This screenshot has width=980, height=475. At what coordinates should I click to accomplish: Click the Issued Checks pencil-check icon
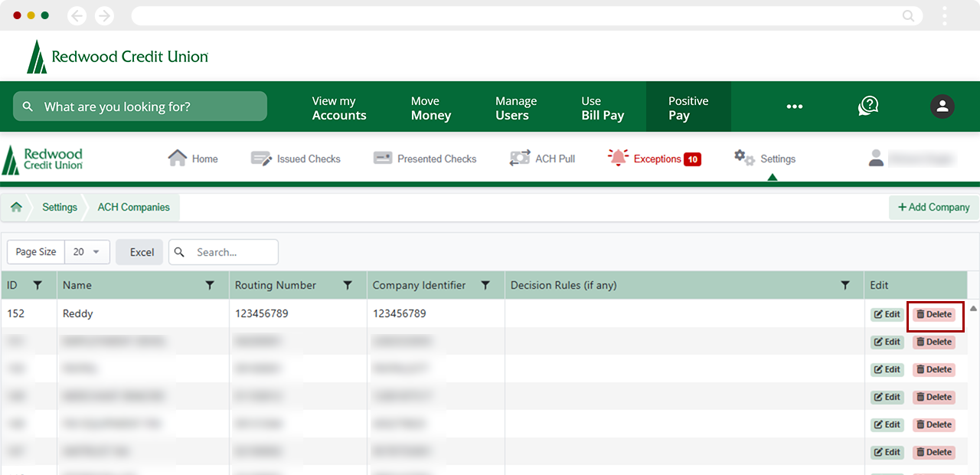click(261, 159)
